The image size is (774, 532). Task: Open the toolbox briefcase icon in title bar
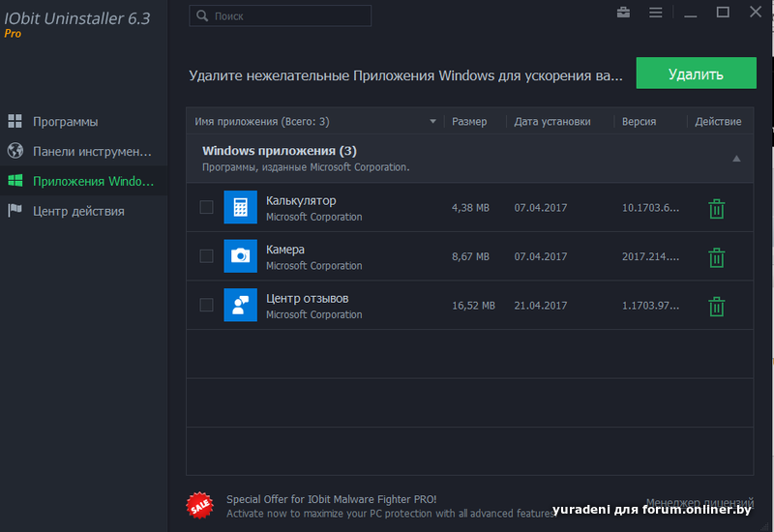(x=623, y=13)
